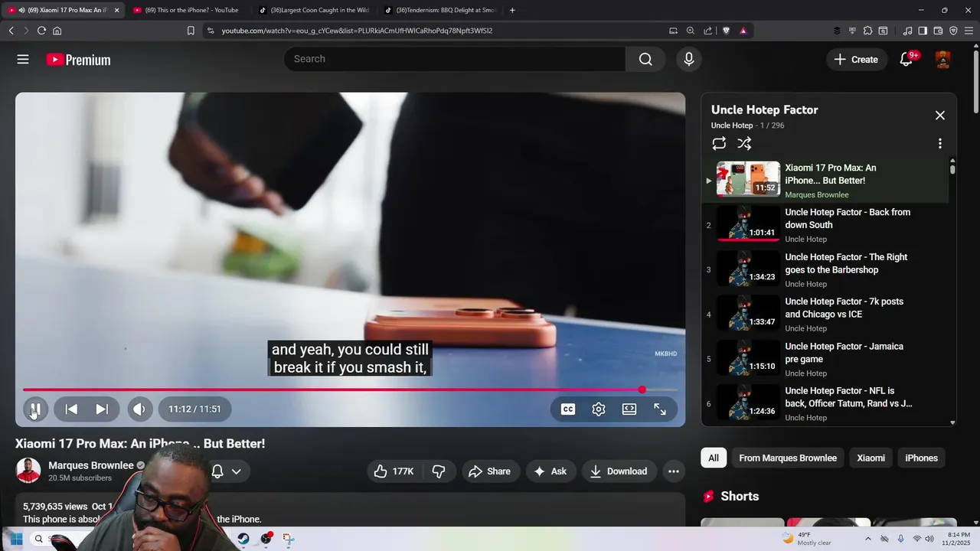This screenshot has width=980, height=551.
Task: Open more actions three-dot menu below video
Action: click(x=674, y=471)
